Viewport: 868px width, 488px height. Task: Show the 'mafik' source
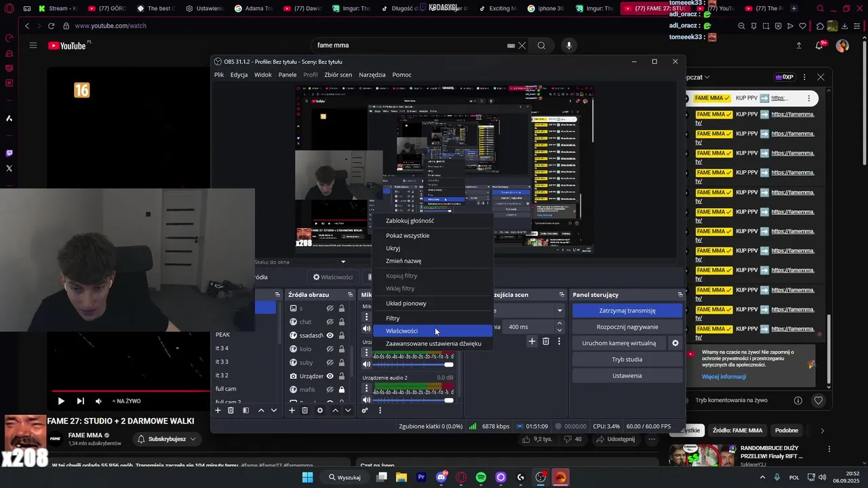point(330,390)
